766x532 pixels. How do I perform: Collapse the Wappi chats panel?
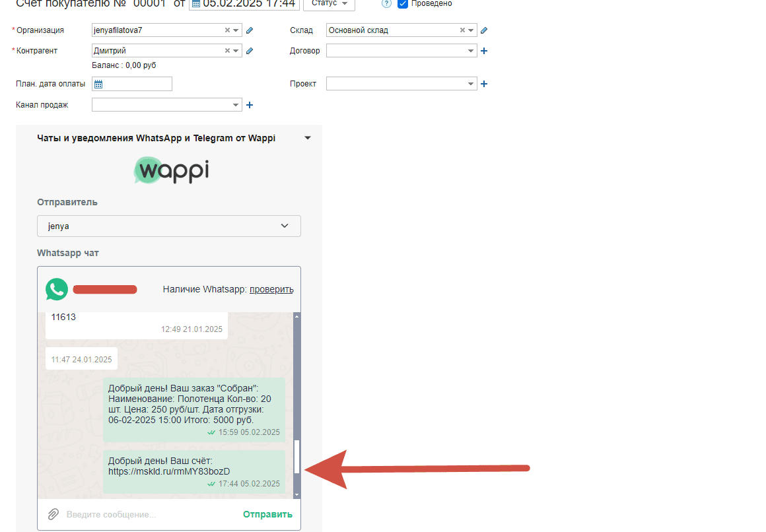pyautogui.click(x=307, y=138)
